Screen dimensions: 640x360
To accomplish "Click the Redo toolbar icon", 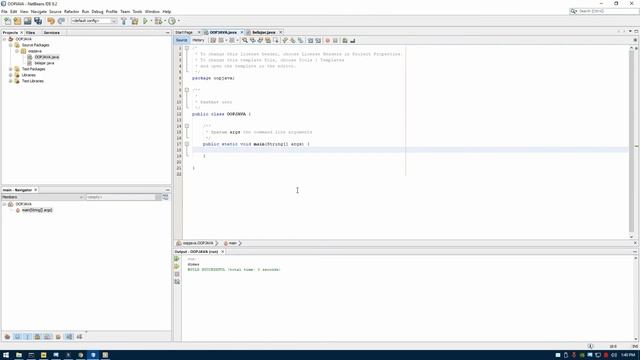I will [x=61, y=21].
